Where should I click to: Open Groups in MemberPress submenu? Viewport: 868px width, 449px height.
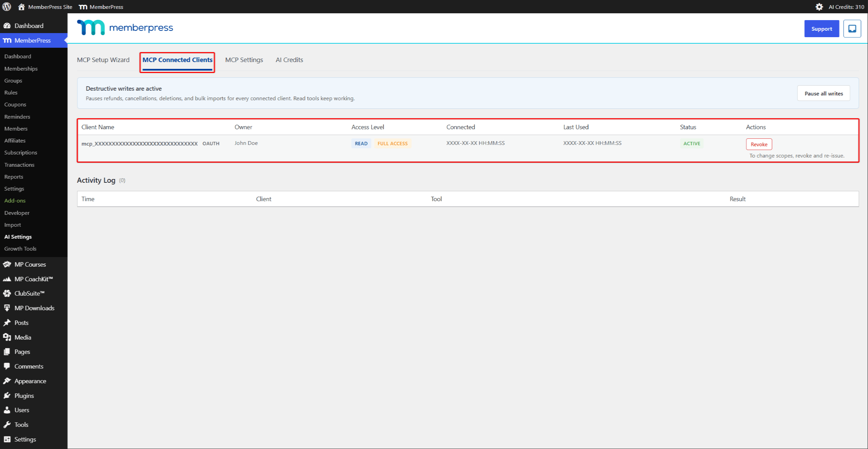tap(13, 80)
